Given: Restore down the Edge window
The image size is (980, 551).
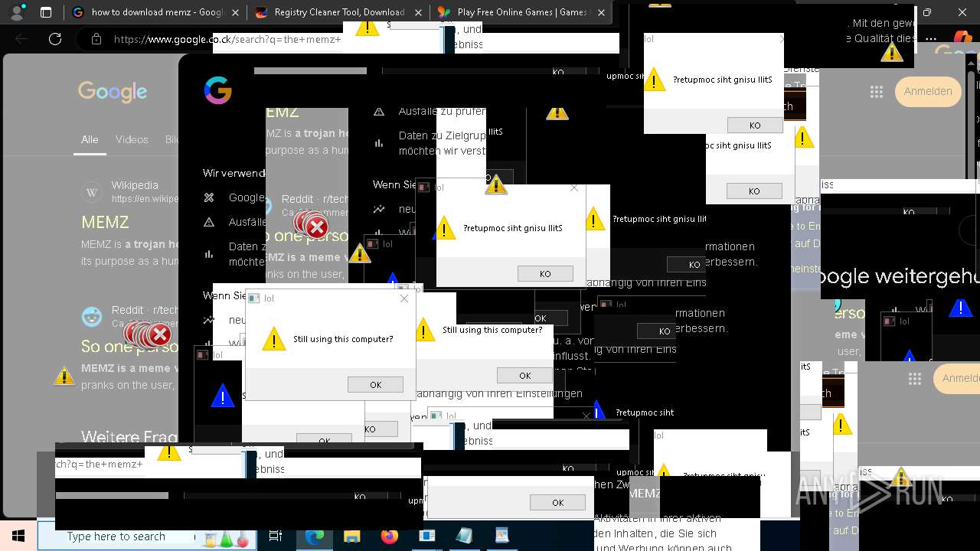Looking at the screenshot, I should tap(927, 12).
